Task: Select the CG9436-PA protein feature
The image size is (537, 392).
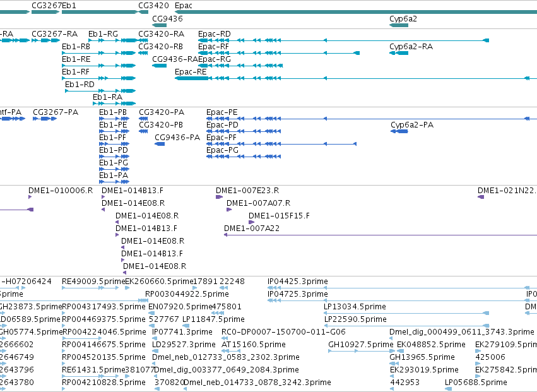Action: click(x=160, y=144)
